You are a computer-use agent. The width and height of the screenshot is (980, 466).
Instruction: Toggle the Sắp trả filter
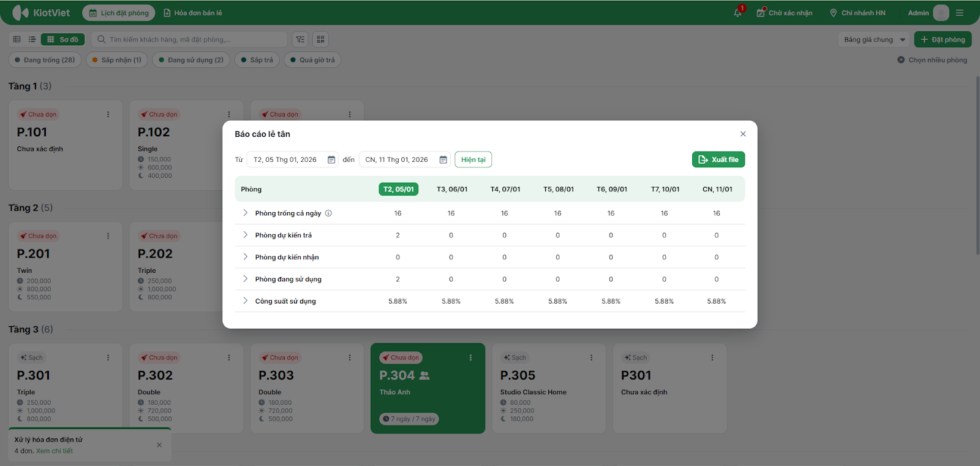[x=257, y=60]
